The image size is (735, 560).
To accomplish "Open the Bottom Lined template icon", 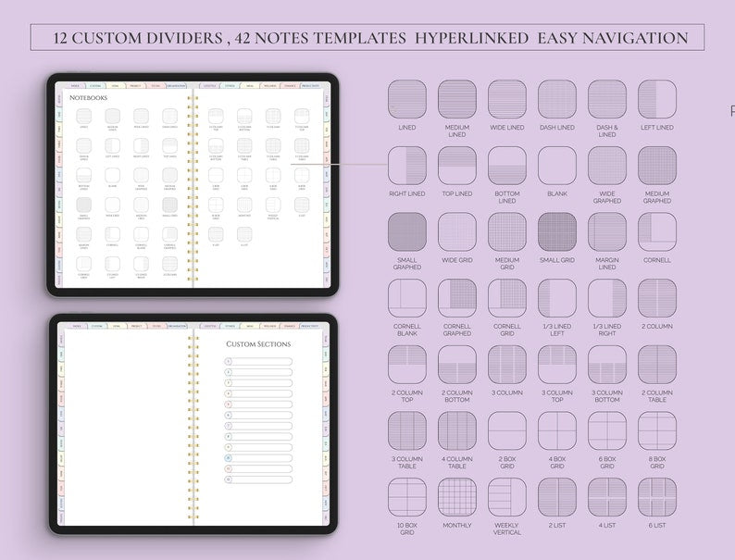I will point(507,166).
